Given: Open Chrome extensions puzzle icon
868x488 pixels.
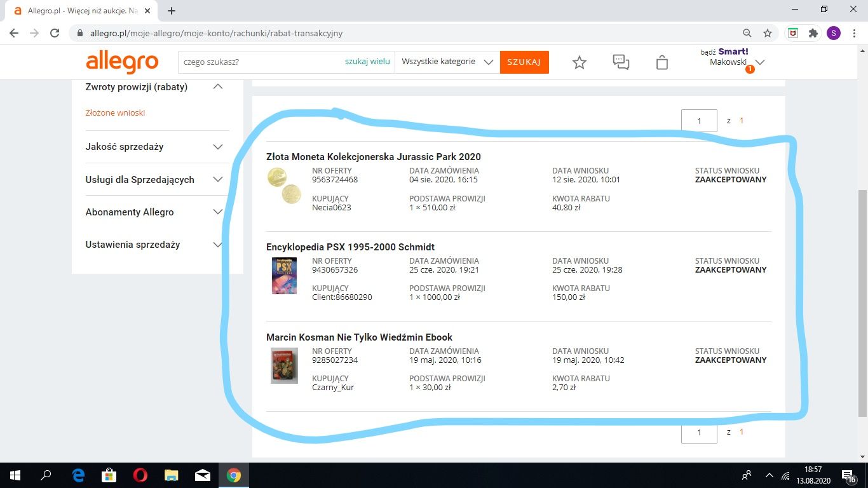Looking at the screenshot, I should coord(813,33).
